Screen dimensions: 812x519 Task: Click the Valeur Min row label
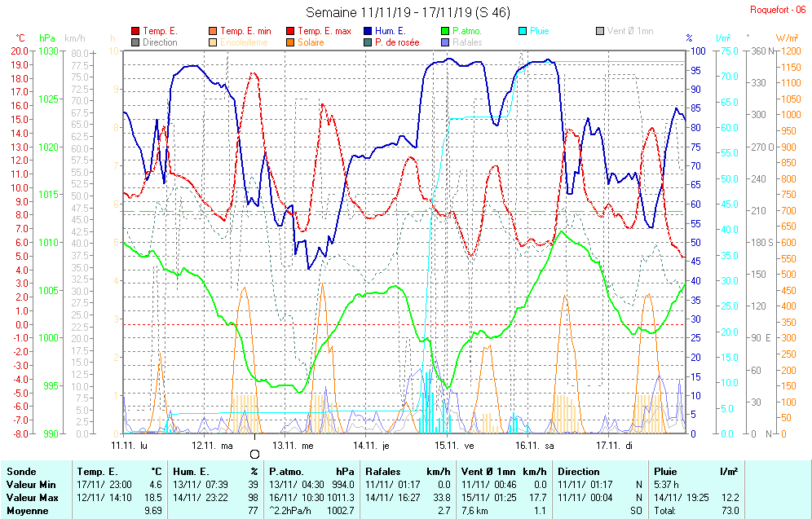(x=29, y=485)
